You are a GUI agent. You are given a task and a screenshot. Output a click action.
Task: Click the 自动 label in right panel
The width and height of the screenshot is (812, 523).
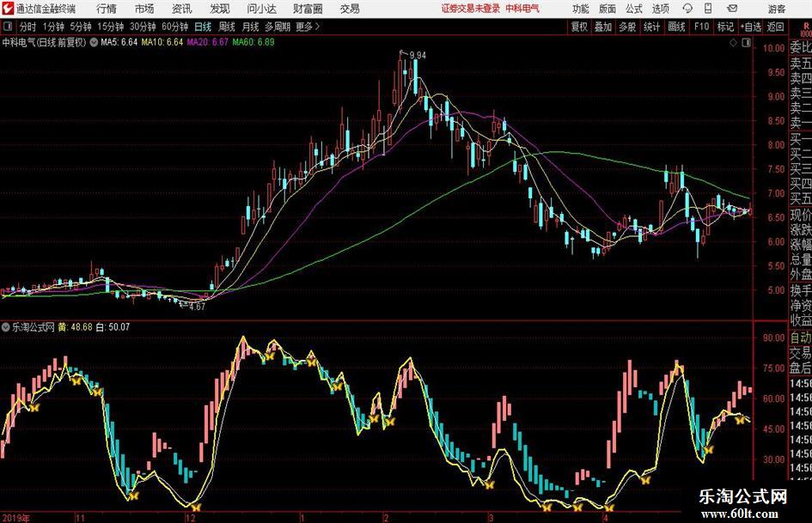800,338
